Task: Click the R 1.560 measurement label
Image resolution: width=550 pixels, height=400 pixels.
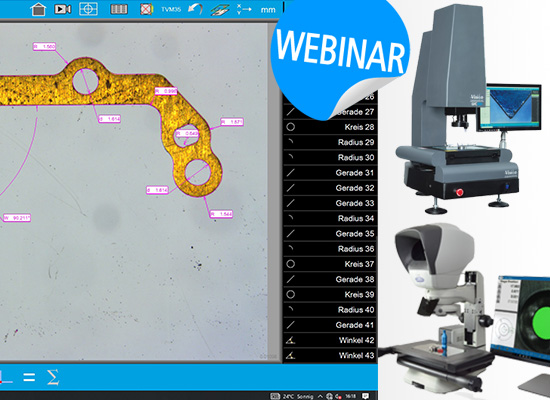Action: [x=44, y=47]
